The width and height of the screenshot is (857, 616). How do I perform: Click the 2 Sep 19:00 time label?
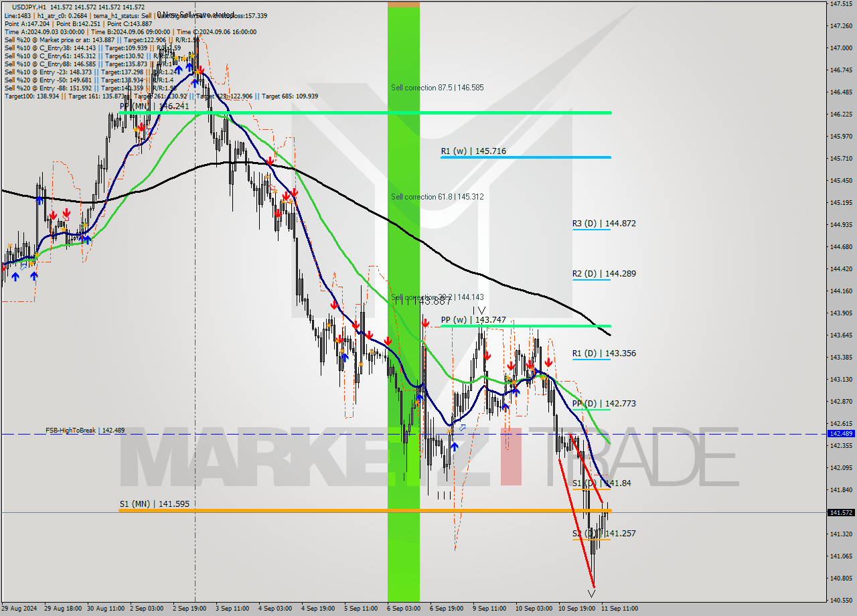coord(191,609)
